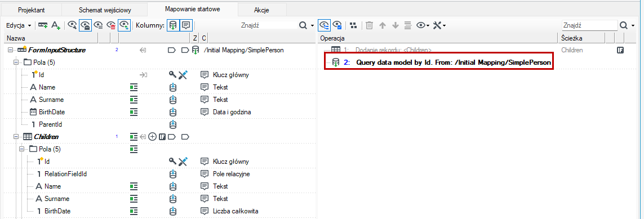Toggle the eye with checkbox in operations toolbar
Screen dimensions: 644x219
coord(337,25)
